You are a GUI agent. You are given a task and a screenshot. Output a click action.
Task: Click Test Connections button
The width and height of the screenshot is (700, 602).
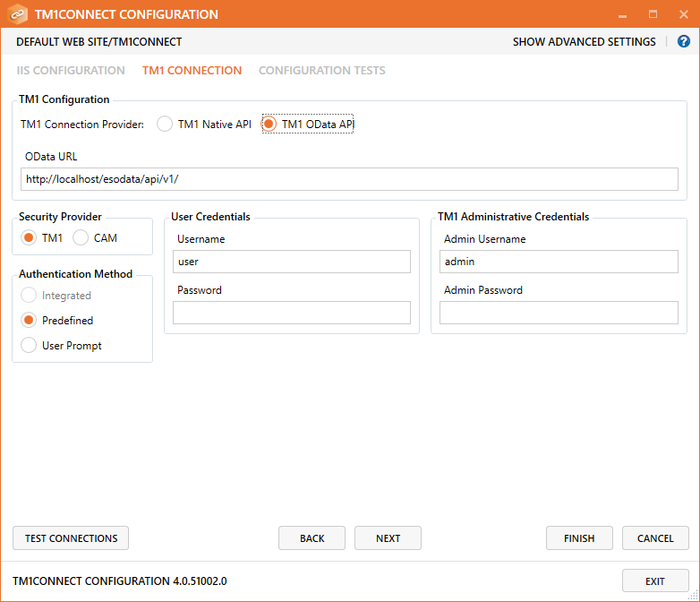point(71,538)
